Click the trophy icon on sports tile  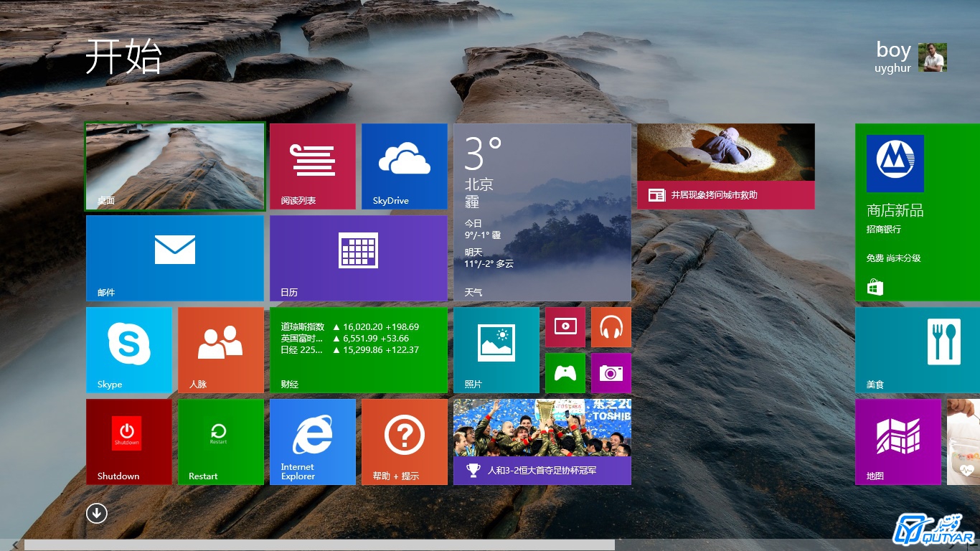click(473, 471)
